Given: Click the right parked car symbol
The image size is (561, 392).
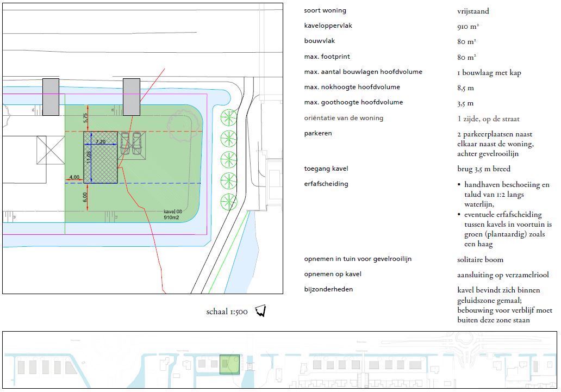Looking at the screenshot, I should (x=136, y=143).
